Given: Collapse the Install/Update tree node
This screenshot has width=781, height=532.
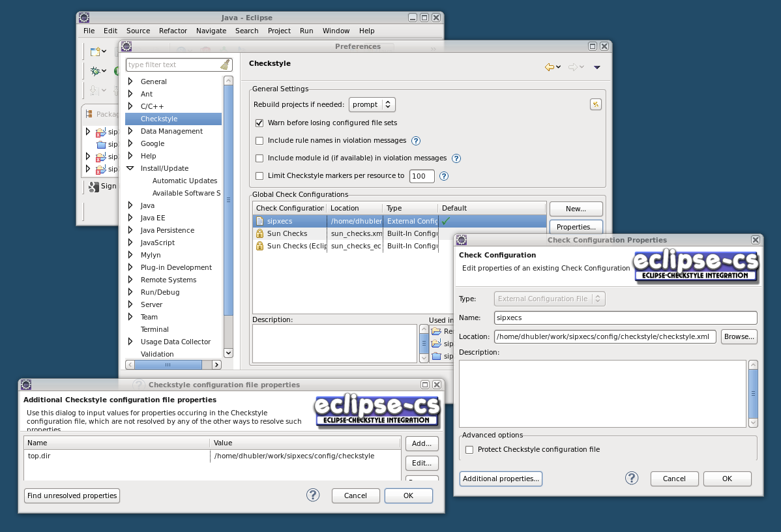Looking at the screenshot, I should tap(131, 168).
